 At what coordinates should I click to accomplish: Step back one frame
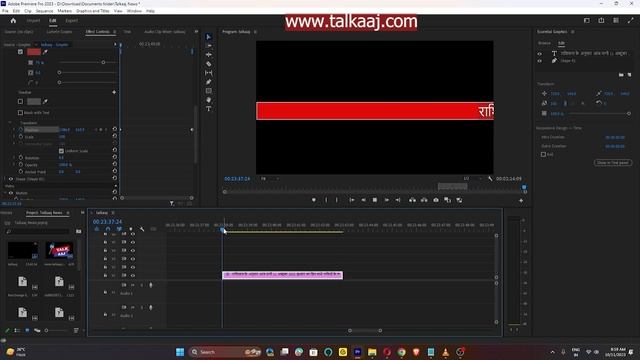coord(363,200)
